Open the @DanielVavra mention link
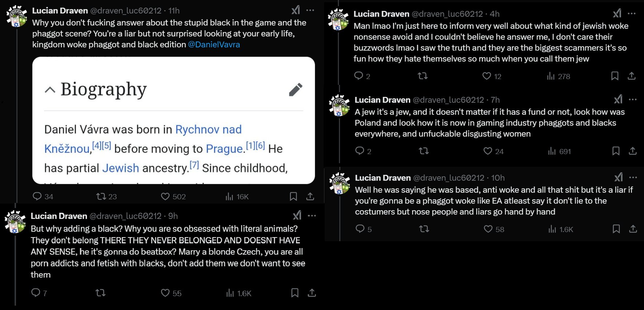The height and width of the screenshot is (310, 644). (214, 44)
